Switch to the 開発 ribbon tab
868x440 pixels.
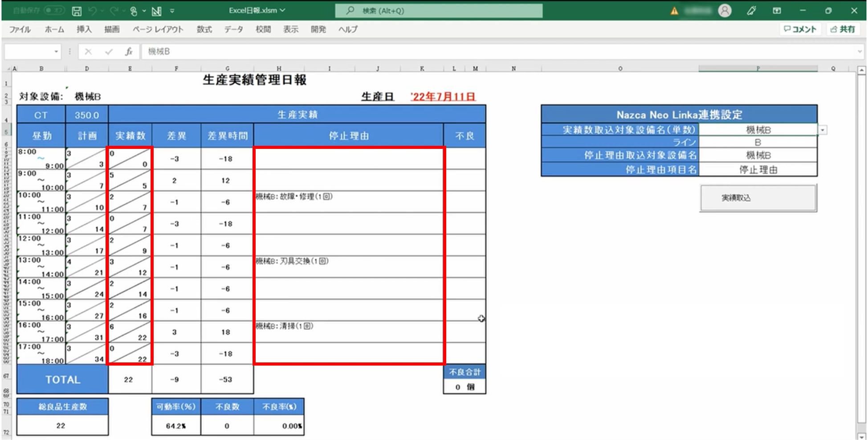[x=318, y=29]
